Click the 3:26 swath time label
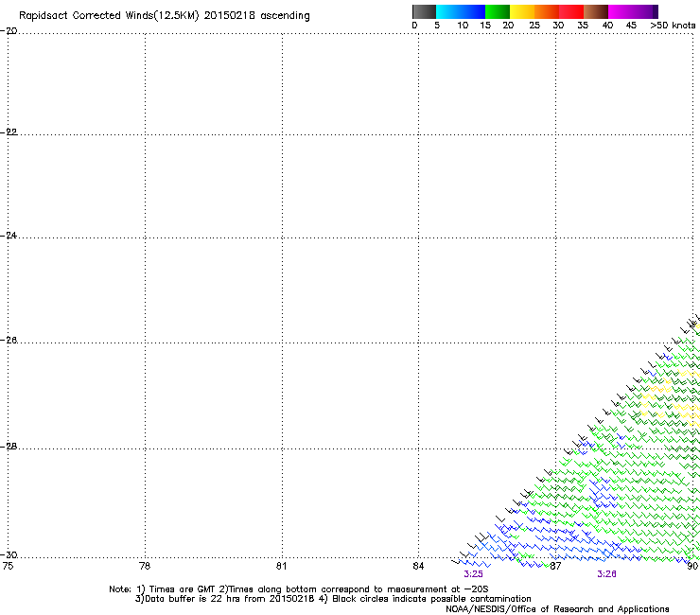The width and height of the screenshot is (700, 615). point(606,574)
